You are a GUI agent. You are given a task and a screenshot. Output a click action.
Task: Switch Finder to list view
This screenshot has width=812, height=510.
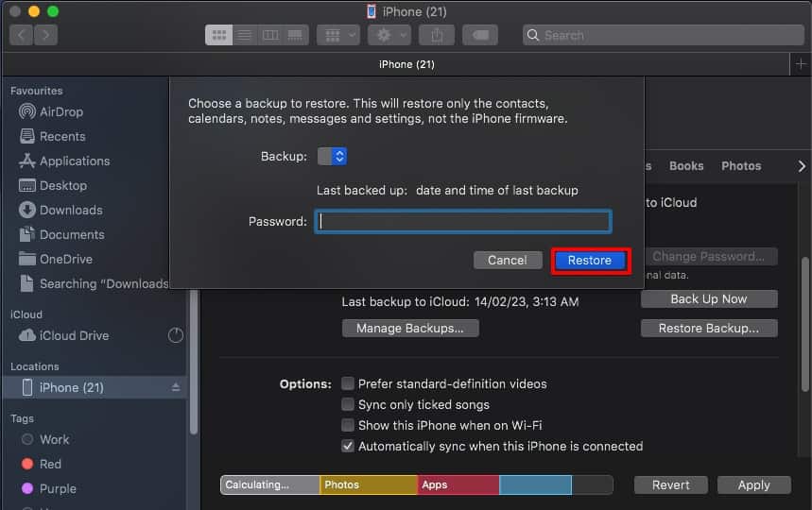pyautogui.click(x=245, y=35)
